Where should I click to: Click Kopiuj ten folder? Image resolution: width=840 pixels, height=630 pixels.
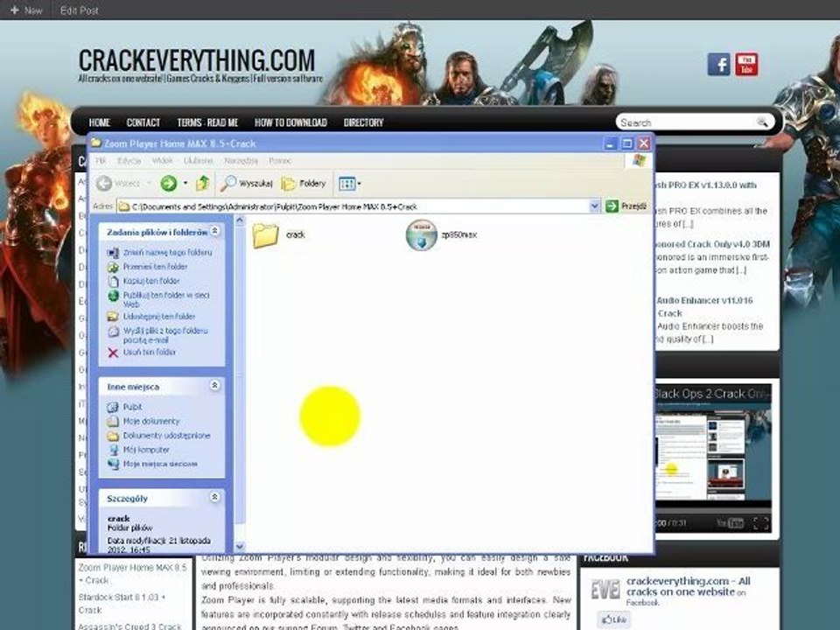tap(151, 281)
